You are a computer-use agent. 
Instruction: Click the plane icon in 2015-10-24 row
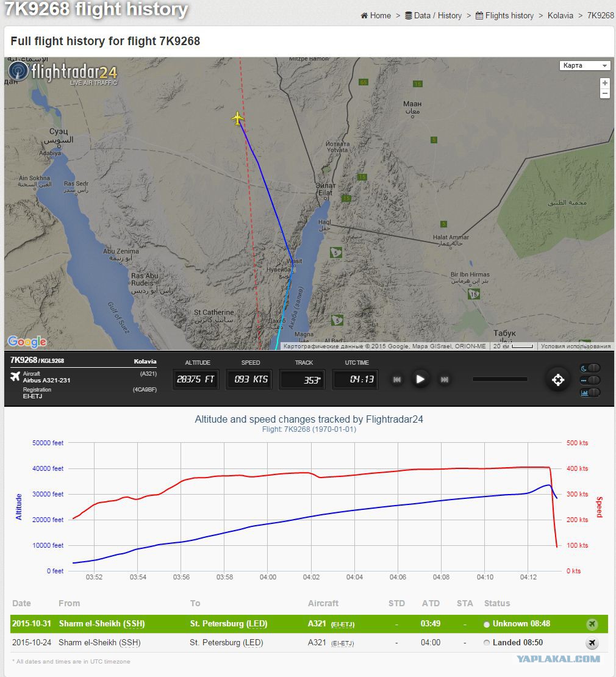coord(592,643)
